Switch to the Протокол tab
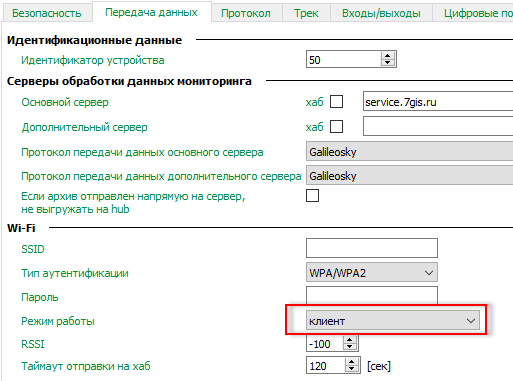Screen dimensions: 513x381 point(246,13)
